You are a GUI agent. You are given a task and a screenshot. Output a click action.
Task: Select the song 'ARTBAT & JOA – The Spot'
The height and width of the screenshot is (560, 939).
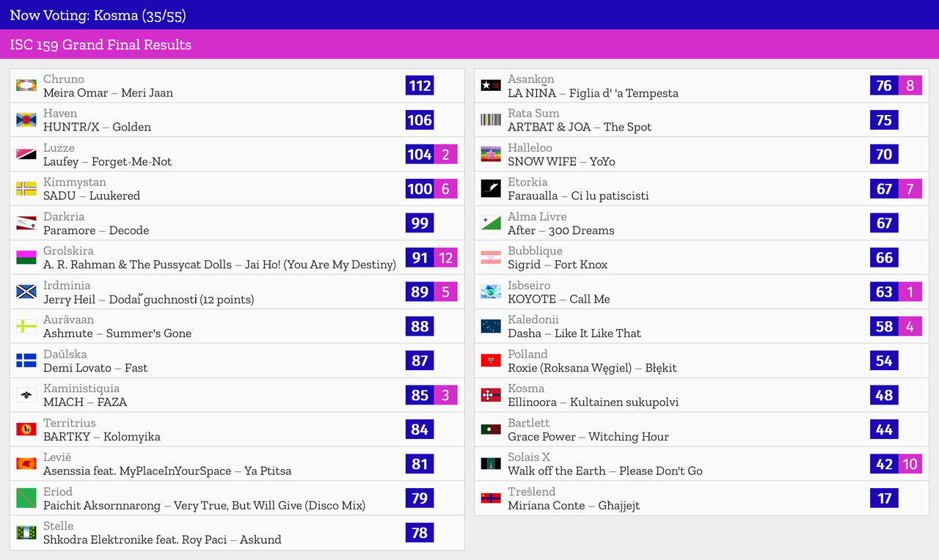(580, 128)
